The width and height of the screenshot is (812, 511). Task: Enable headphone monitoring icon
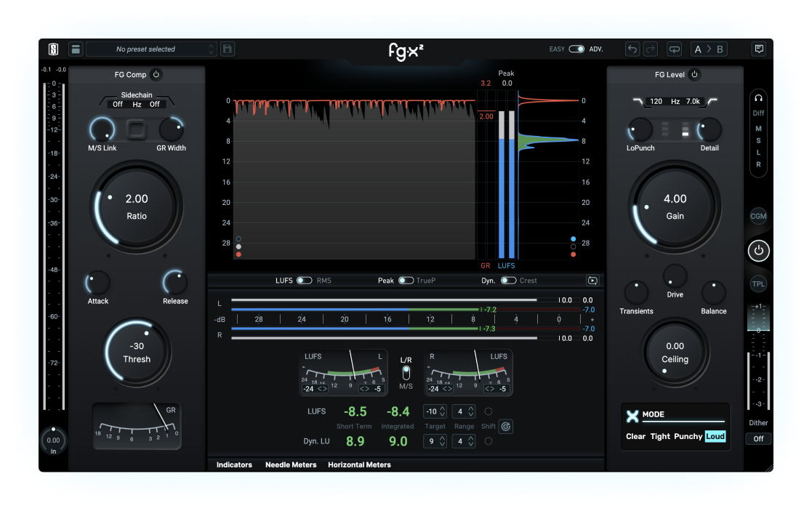[x=759, y=98]
